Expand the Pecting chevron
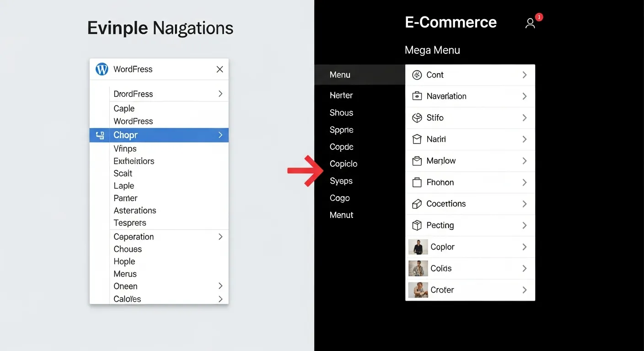 pyautogui.click(x=525, y=225)
